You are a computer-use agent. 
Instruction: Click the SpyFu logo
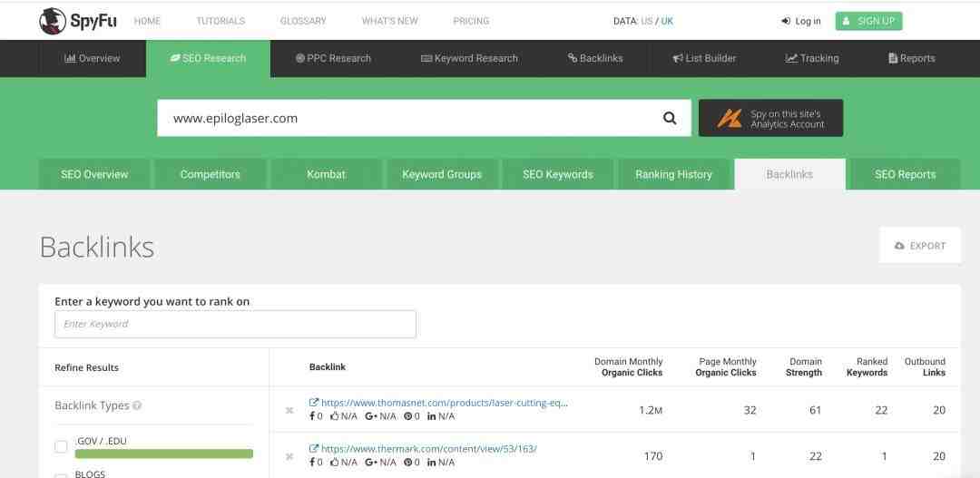pos(77,21)
